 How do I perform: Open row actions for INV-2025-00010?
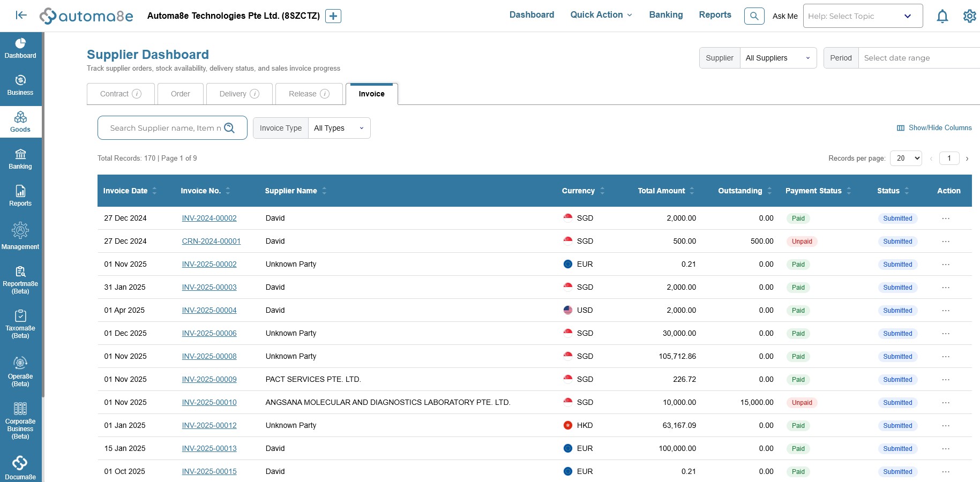click(946, 403)
